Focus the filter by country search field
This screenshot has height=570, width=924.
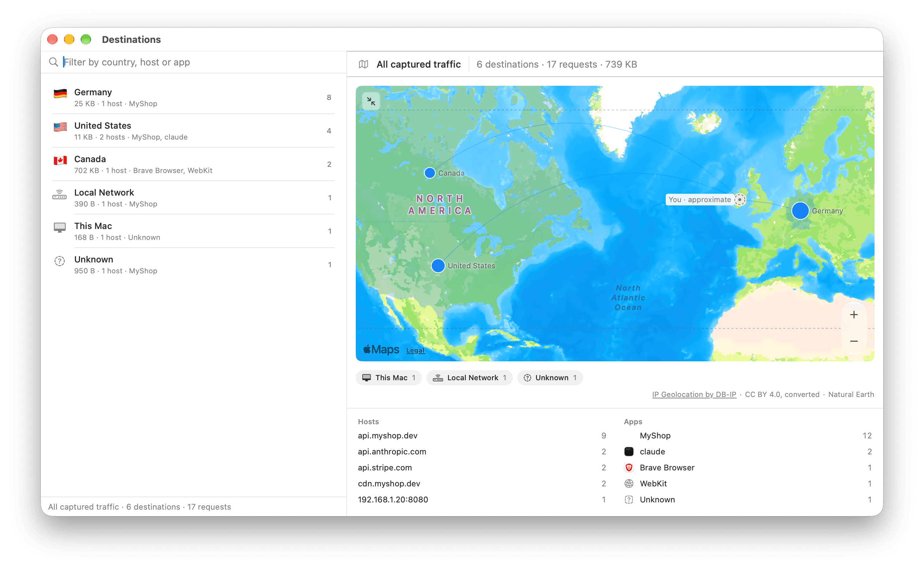point(194,62)
